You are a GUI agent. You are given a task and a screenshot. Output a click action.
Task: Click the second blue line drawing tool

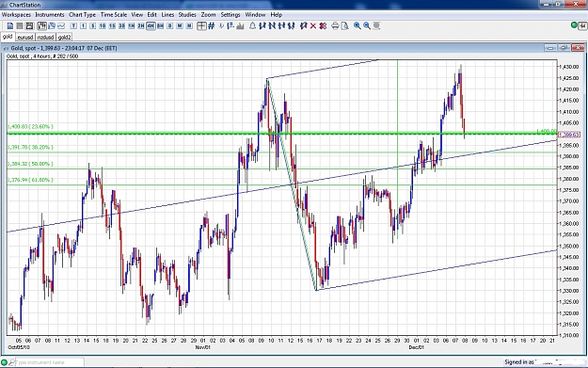coord(272,26)
